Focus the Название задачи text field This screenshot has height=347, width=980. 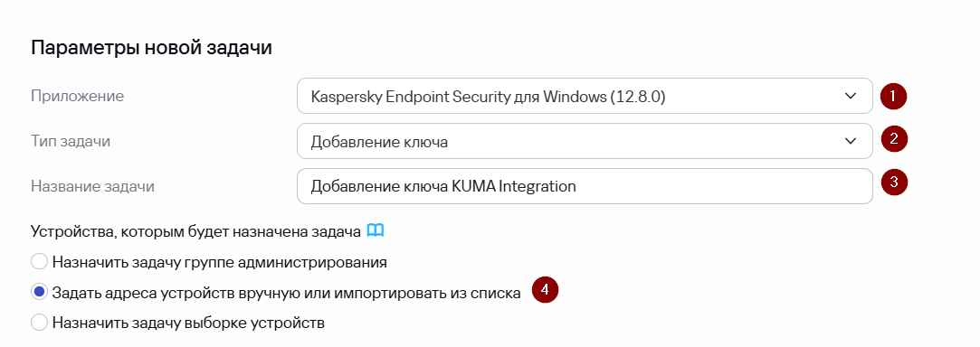pos(585,186)
